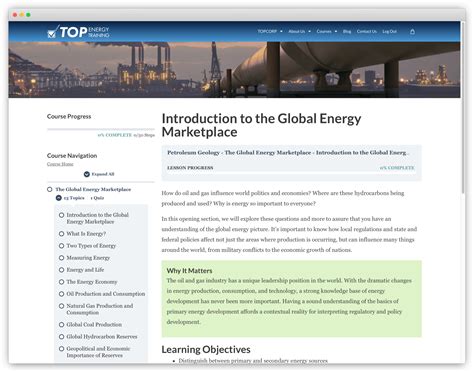This screenshot has width=474, height=372.
Task: Open Oil Production and Consumption topic
Action: click(x=106, y=294)
